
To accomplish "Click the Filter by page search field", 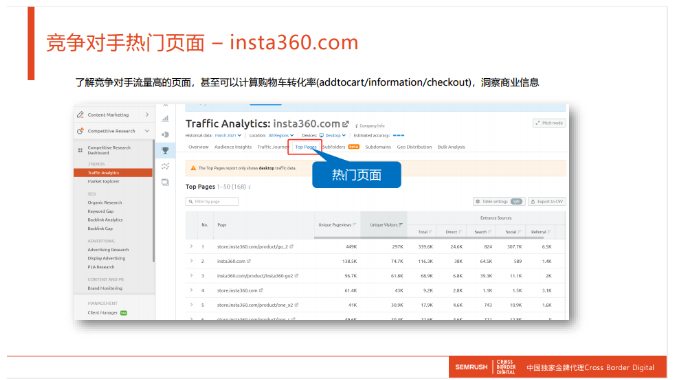I will 212,202.
